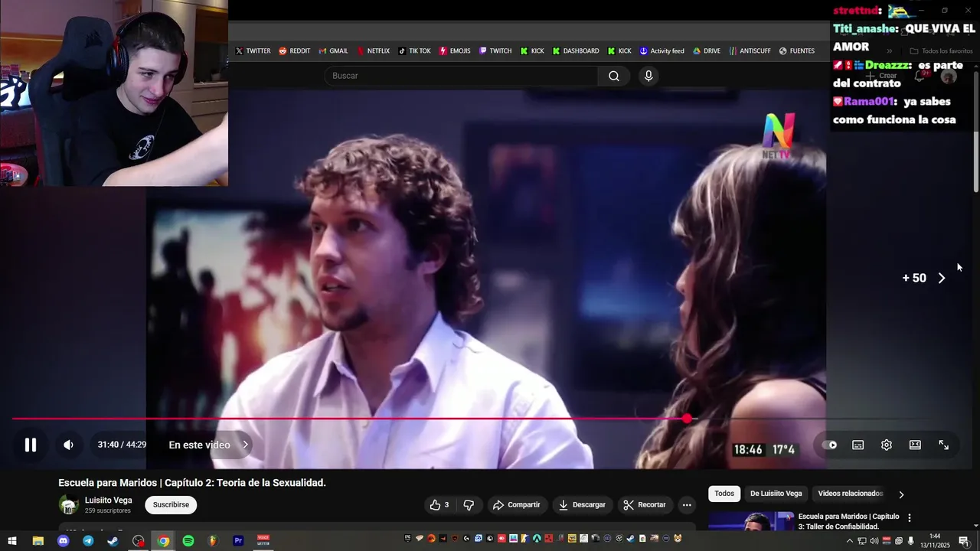The image size is (980, 551).
Task: Dislike the video with thumbs down
Action: tap(469, 505)
